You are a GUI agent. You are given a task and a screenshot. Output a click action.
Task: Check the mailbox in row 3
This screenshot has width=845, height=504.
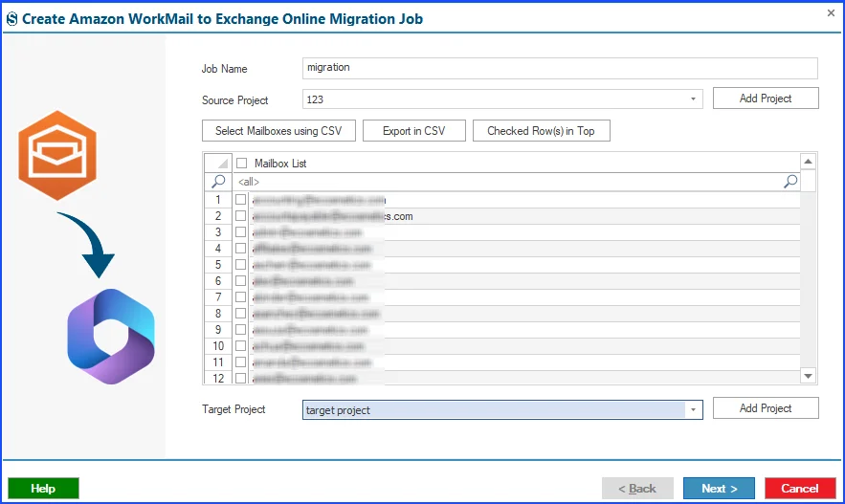(241, 232)
